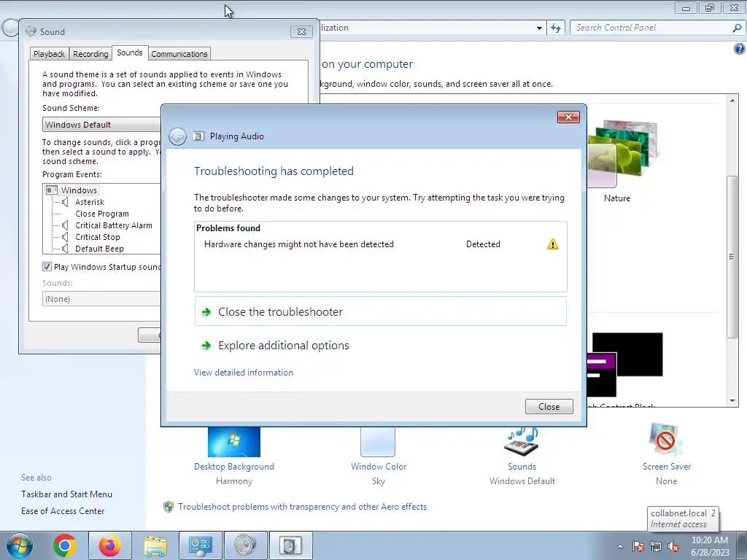Switch to the Communications tab
The height and width of the screenshot is (560, 747).
(x=179, y=54)
